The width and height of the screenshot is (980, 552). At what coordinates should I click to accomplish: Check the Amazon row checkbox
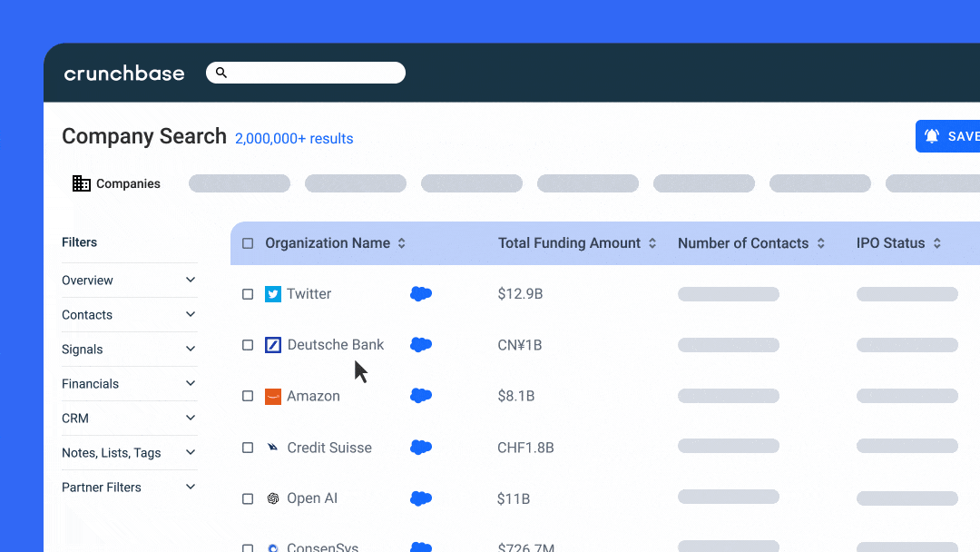[x=248, y=397]
